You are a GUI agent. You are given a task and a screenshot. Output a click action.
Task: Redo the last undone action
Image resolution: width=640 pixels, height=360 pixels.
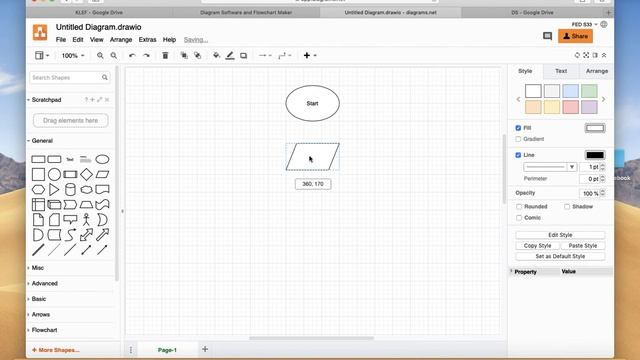coord(147,56)
